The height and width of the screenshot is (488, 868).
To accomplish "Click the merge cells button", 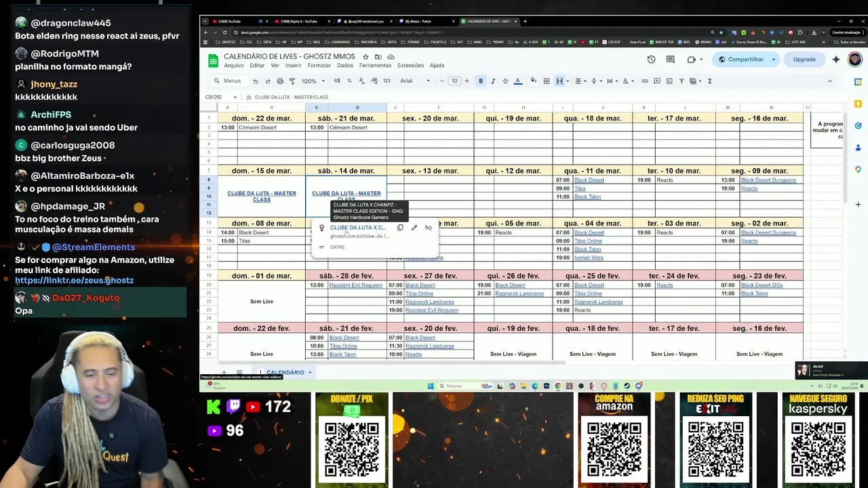I will click(559, 81).
